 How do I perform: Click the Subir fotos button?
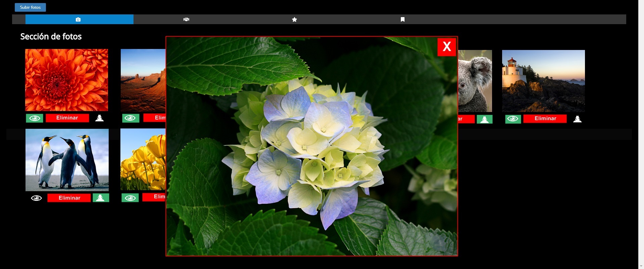click(30, 7)
